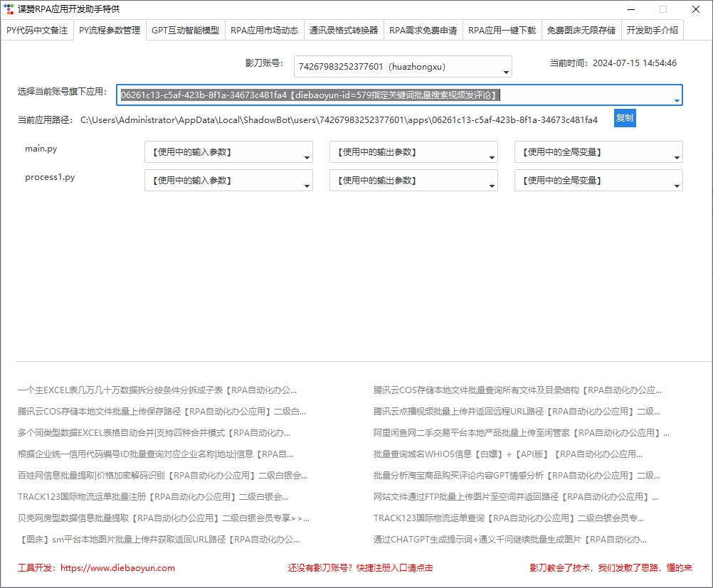
Task: Expand main.py 使用中的输入参数 dropdown
Action: 228,152
